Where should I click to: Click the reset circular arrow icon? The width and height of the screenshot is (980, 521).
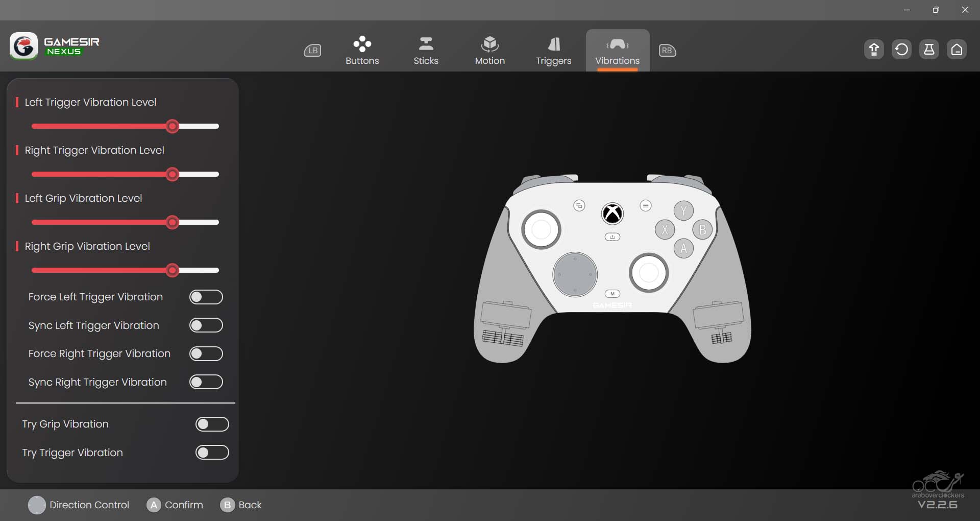901,50
